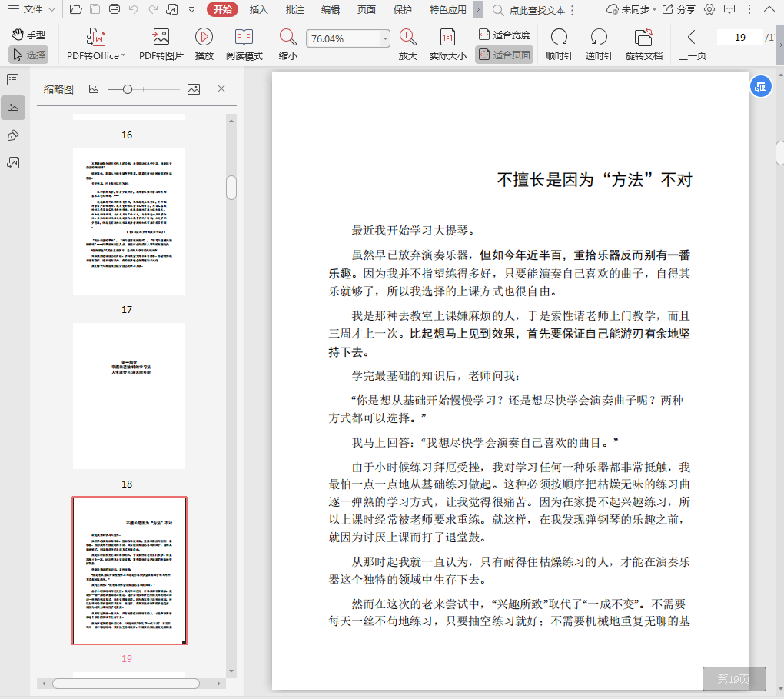Image resolution: width=784 pixels, height=699 pixels.
Task: Open the 批注 ribbon tab
Action: tap(294, 10)
